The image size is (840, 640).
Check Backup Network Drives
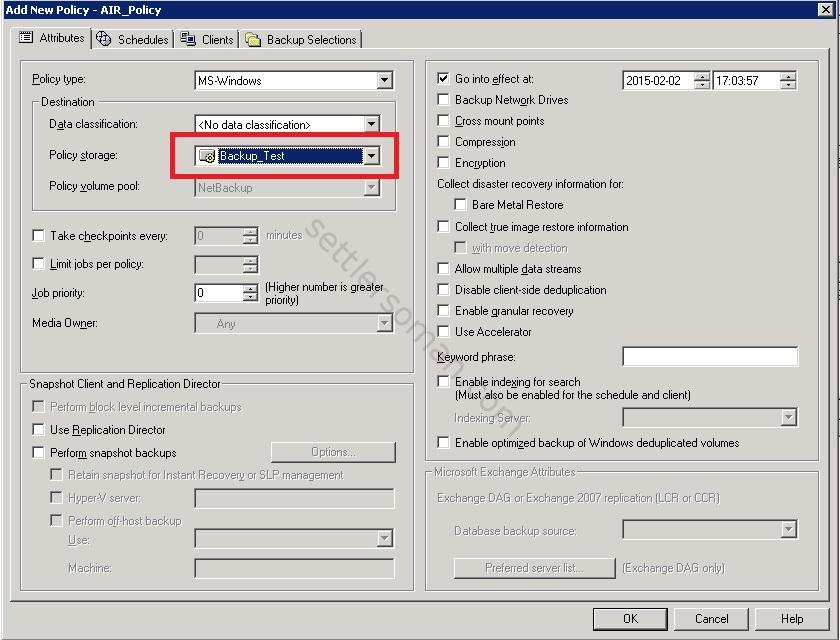coord(442,100)
